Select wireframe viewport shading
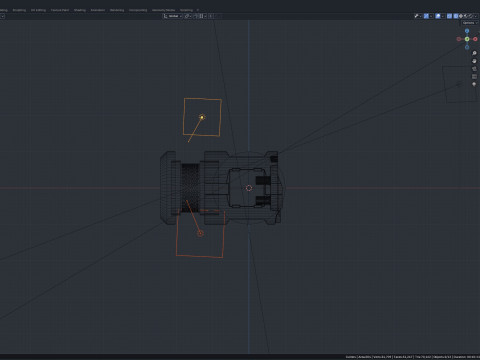The width and height of the screenshot is (480, 360). [x=456, y=16]
